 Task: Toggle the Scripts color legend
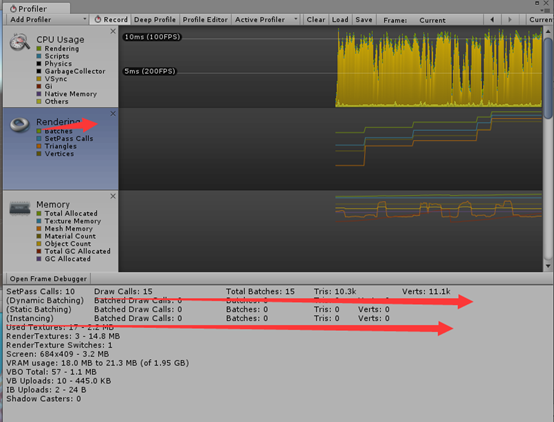tap(39, 56)
